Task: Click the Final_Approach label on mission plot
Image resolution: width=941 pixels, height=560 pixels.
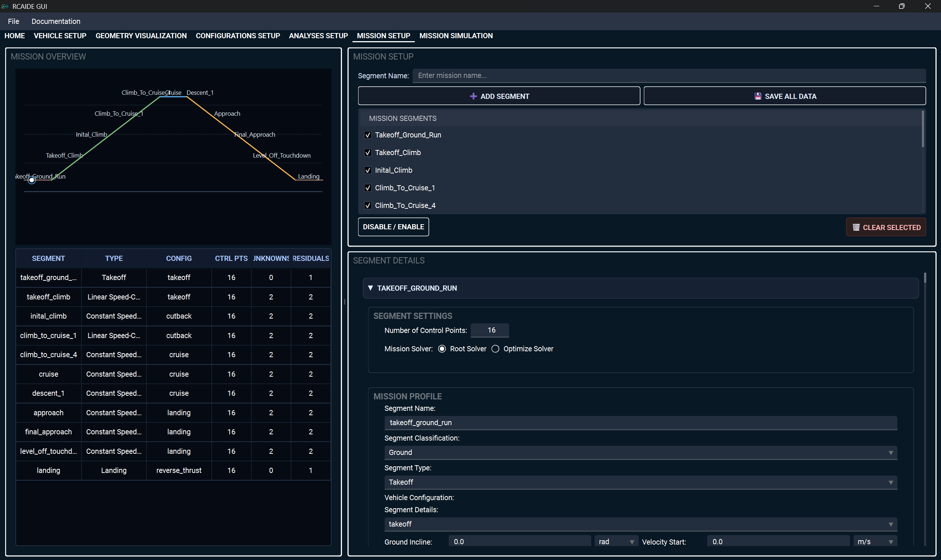Action: [254, 134]
